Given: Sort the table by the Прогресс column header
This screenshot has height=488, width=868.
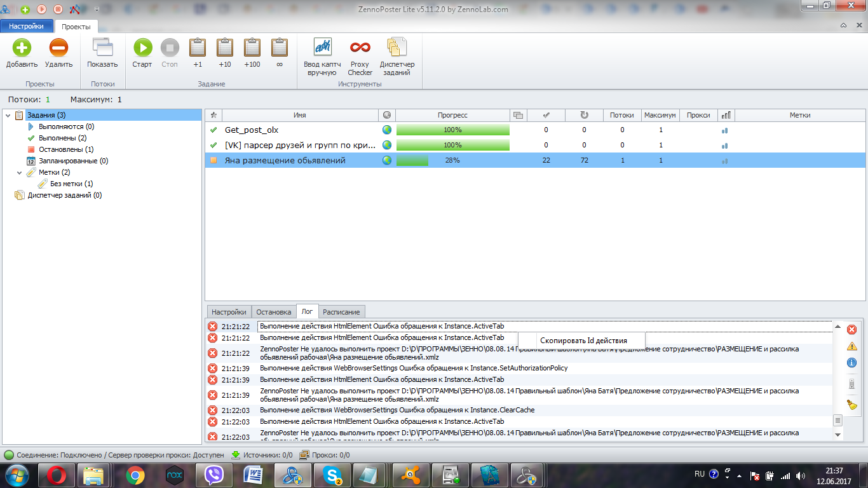Looking at the screenshot, I should click(x=452, y=115).
